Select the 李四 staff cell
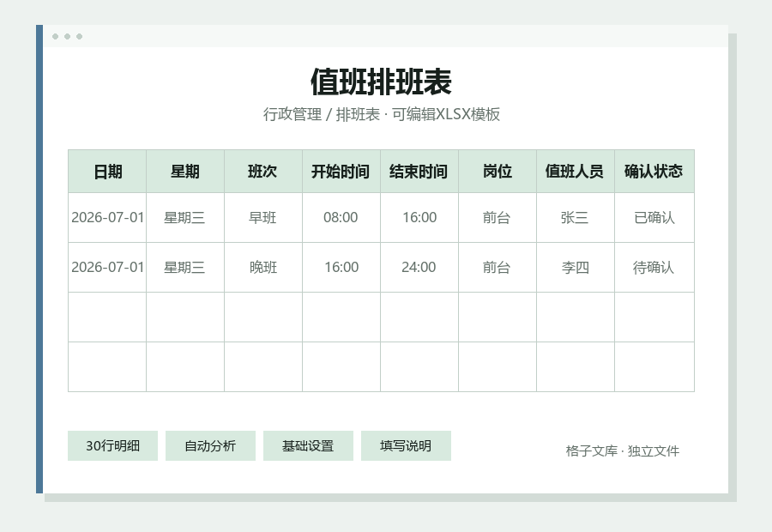772x532 pixels. pyautogui.click(x=576, y=268)
